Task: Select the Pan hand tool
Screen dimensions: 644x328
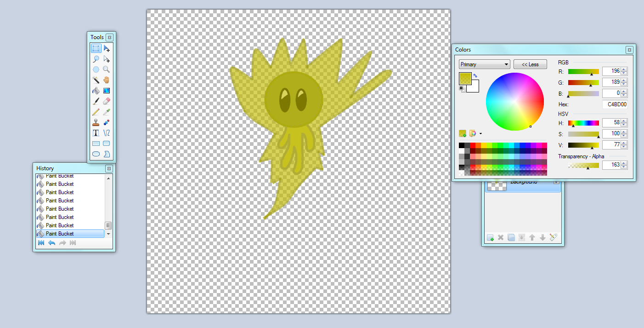Action: click(107, 80)
